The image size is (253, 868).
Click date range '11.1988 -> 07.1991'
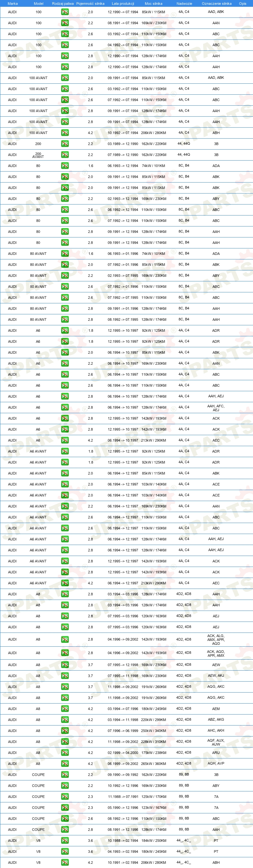click(123, 797)
